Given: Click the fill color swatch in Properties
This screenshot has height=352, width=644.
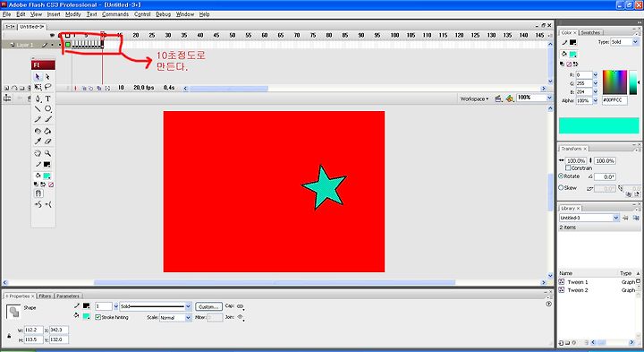Looking at the screenshot, I should click(86, 316).
